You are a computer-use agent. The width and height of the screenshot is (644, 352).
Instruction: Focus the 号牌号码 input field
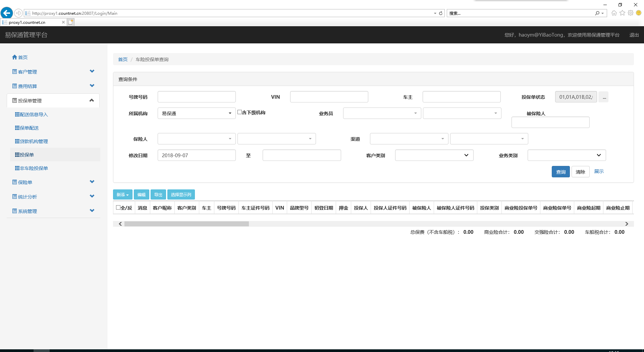[x=197, y=97]
